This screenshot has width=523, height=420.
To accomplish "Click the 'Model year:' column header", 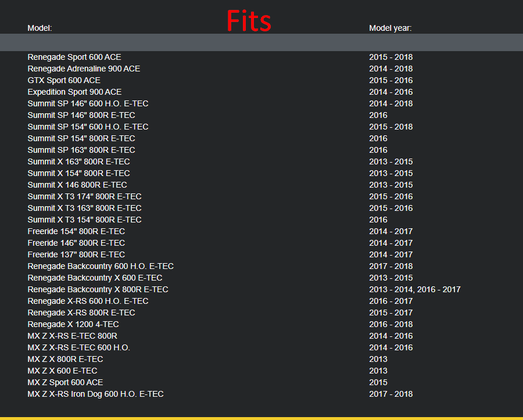I will (391, 28).
